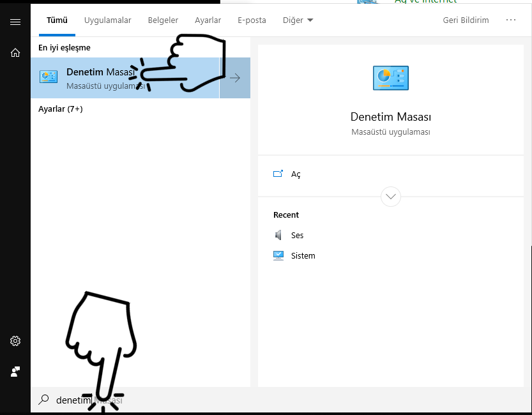Expand the Denetim Masası result arrow

pyautogui.click(x=235, y=78)
